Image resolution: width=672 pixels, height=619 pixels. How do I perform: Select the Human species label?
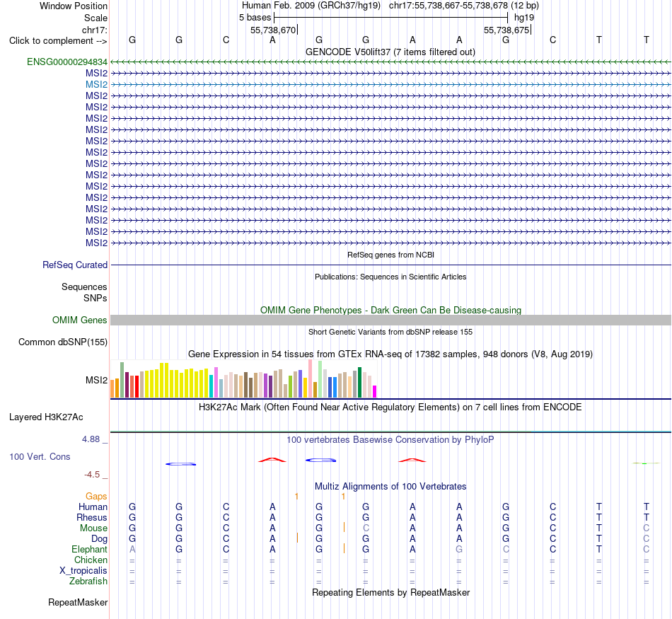click(x=93, y=507)
